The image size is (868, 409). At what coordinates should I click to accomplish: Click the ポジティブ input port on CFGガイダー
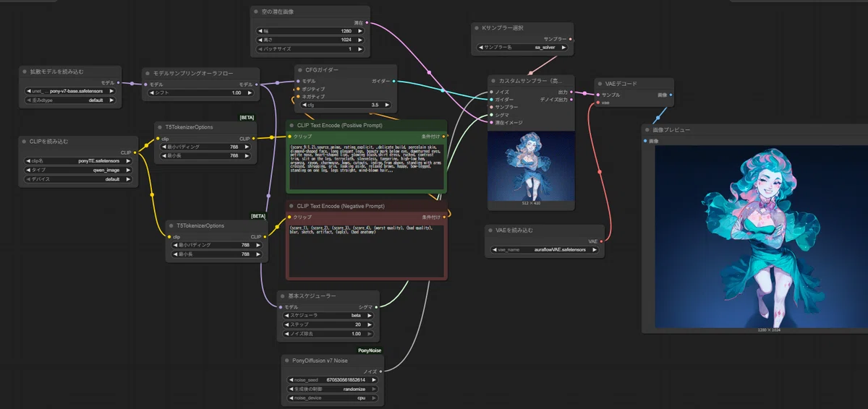tap(297, 89)
